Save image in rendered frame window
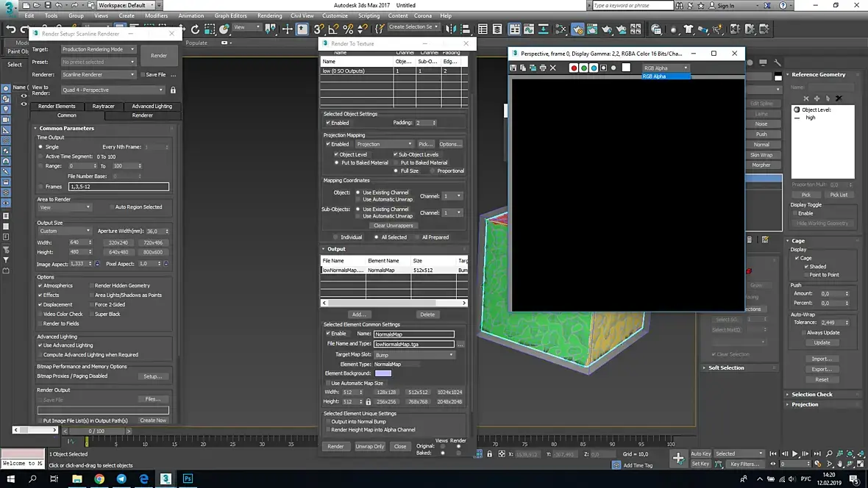The width and height of the screenshot is (868, 488). [x=513, y=68]
